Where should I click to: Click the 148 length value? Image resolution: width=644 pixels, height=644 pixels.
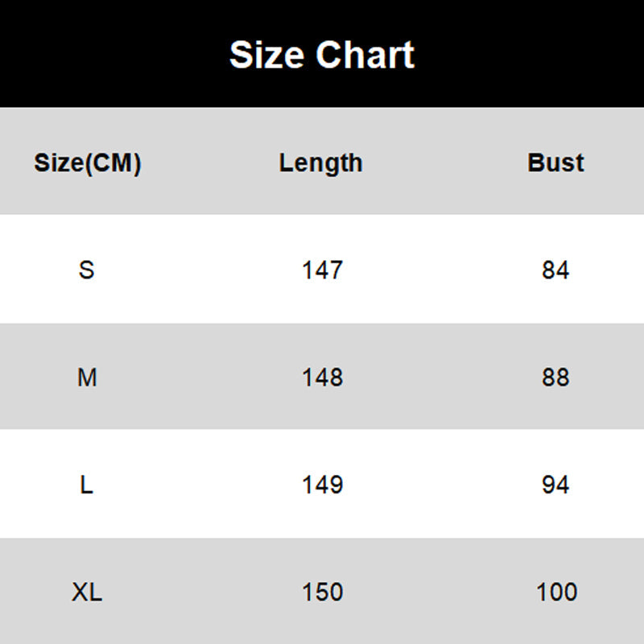(322, 377)
